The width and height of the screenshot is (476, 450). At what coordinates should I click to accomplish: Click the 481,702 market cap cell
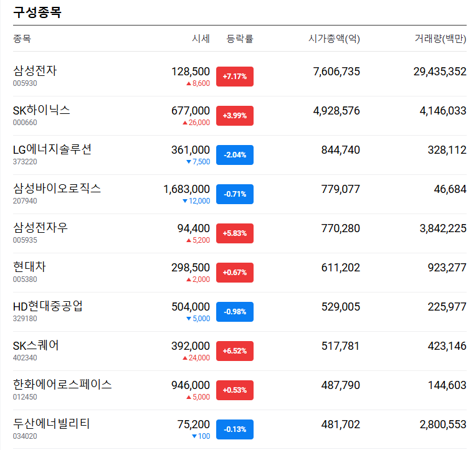click(341, 424)
